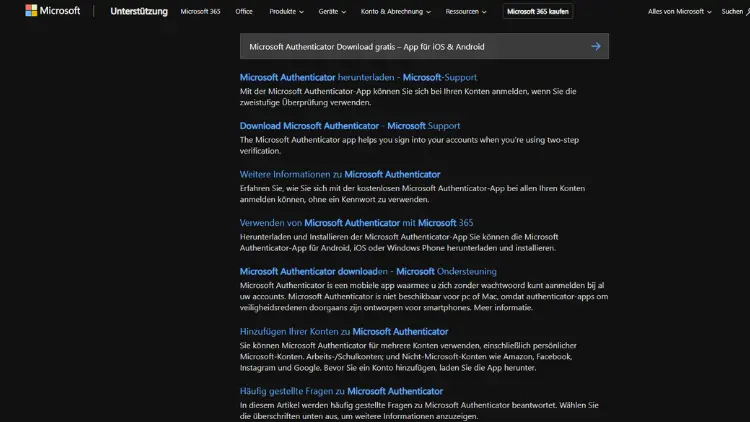Open the Unterstützung home link

[139, 11]
